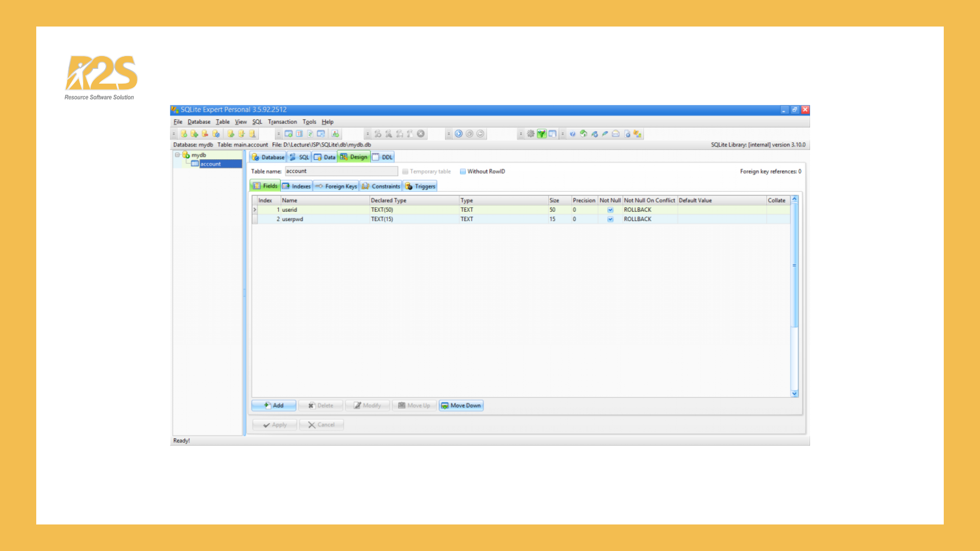Uncheck Not Null for the userid field
The image size is (980, 551).
pos(610,210)
